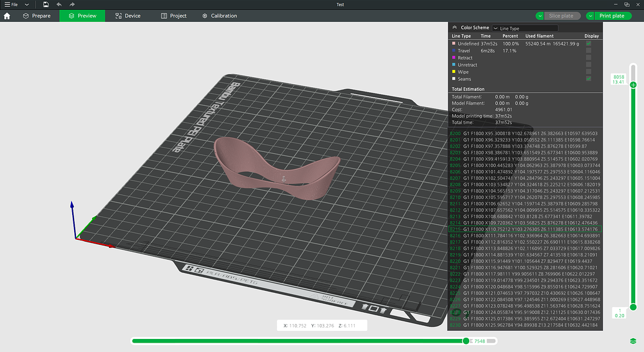Select highlighted G-code line 8215
Image resolution: width=644 pixels, height=352 pixels.
pyautogui.click(x=525, y=229)
